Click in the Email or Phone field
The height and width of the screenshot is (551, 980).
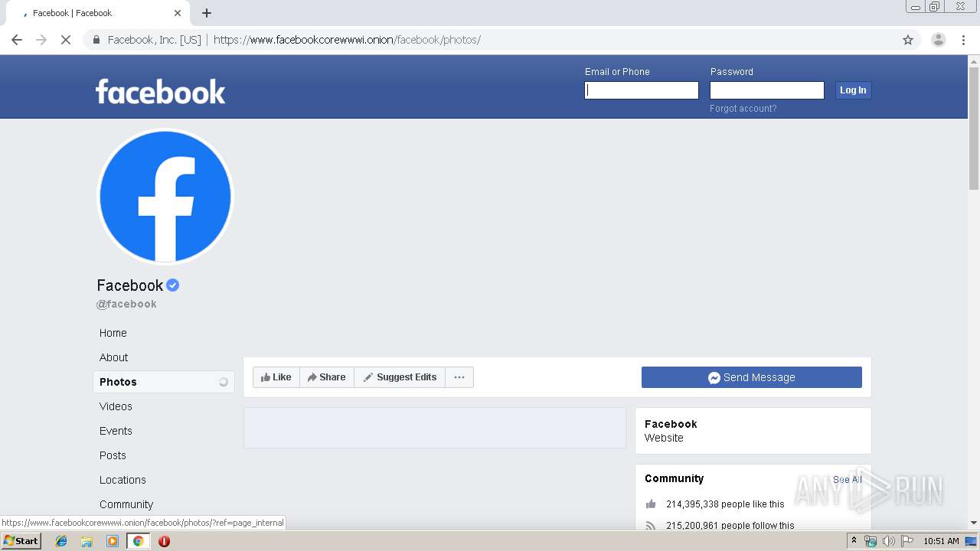click(642, 90)
